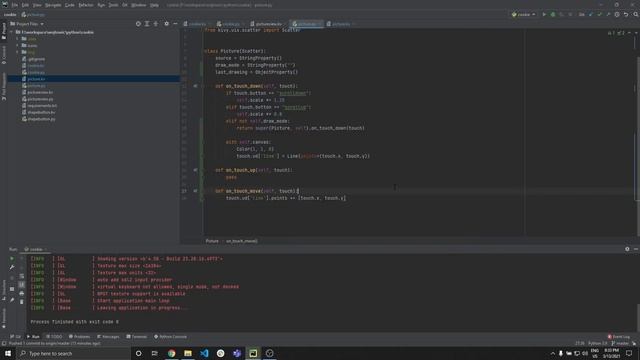Start debugging with the green bug icon
The width and height of the screenshot is (640, 360).
coord(553,14)
